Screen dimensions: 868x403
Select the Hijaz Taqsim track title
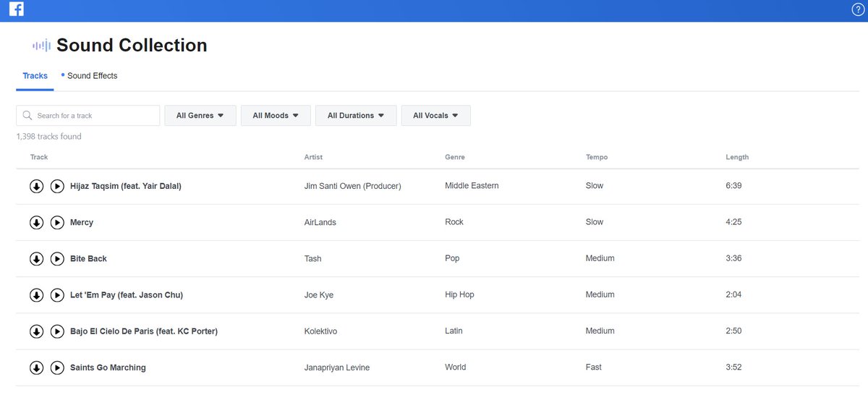(126, 186)
